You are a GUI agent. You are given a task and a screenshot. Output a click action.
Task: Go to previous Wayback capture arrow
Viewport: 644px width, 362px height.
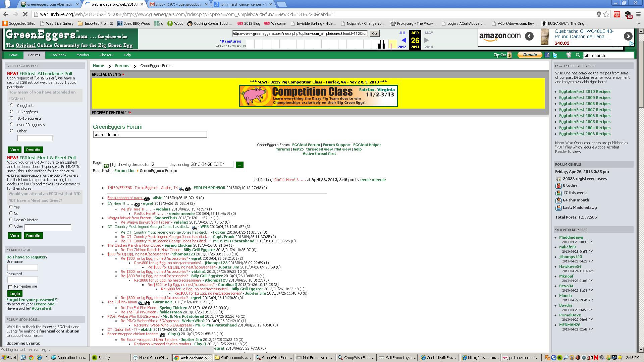coord(404,40)
